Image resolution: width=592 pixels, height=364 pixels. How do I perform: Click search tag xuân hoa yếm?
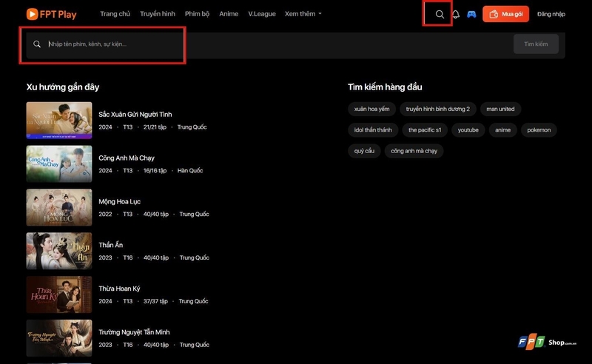tap(371, 109)
